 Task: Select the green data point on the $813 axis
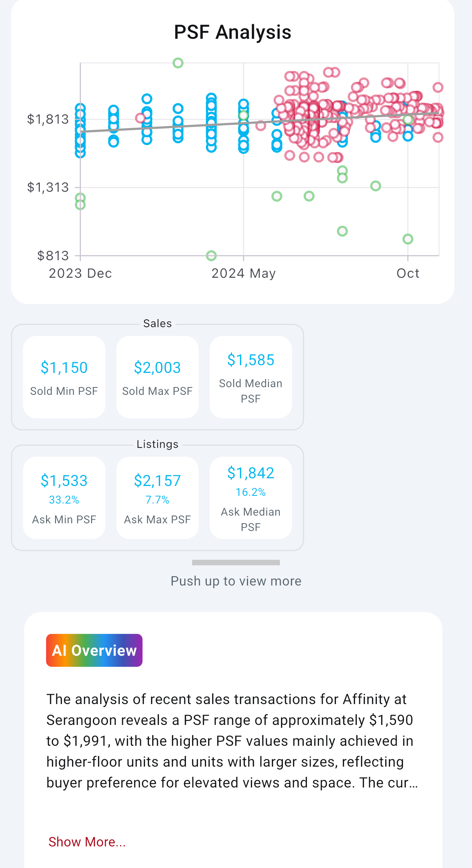[211, 255]
